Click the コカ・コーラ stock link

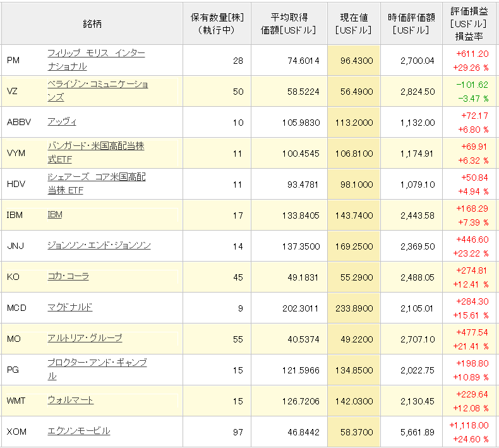pyautogui.click(x=68, y=276)
